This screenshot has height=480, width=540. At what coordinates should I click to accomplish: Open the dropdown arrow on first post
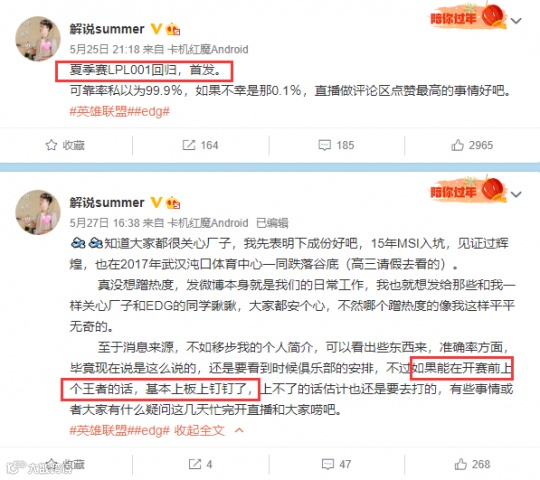click(516, 21)
